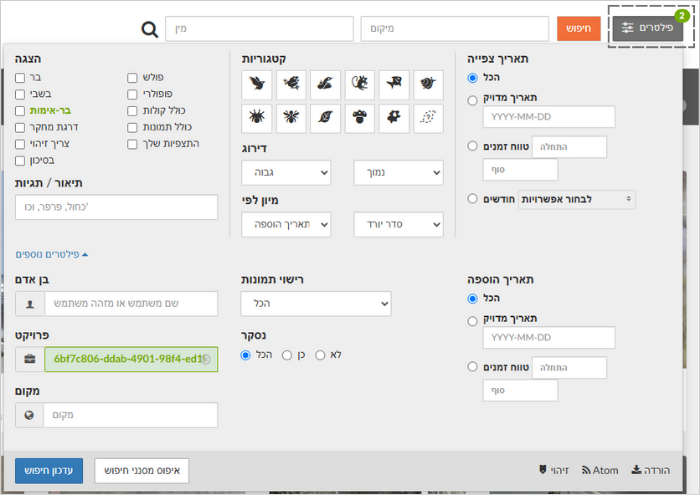The width and height of the screenshot is (700, 496).
Task: Enable the פופולרי checkbox
Action: click(x=132, y=94)
